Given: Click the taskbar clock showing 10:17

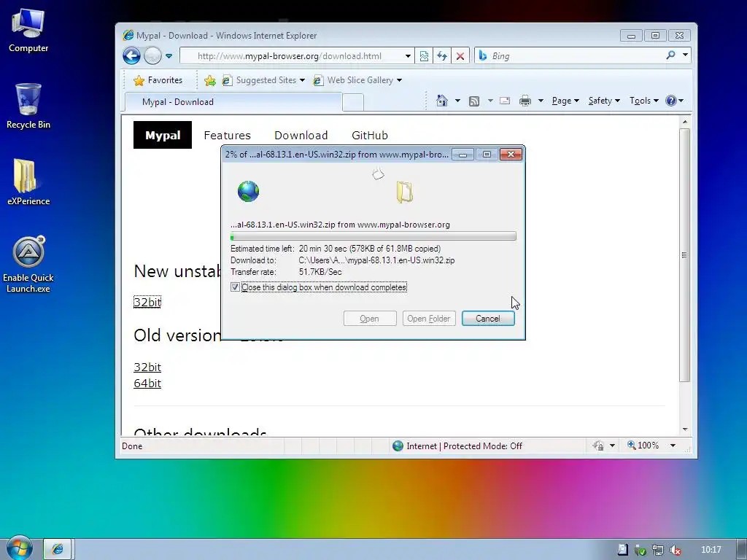Looking at the screenshot, I should pyautogui.click(x=711, y=550).
